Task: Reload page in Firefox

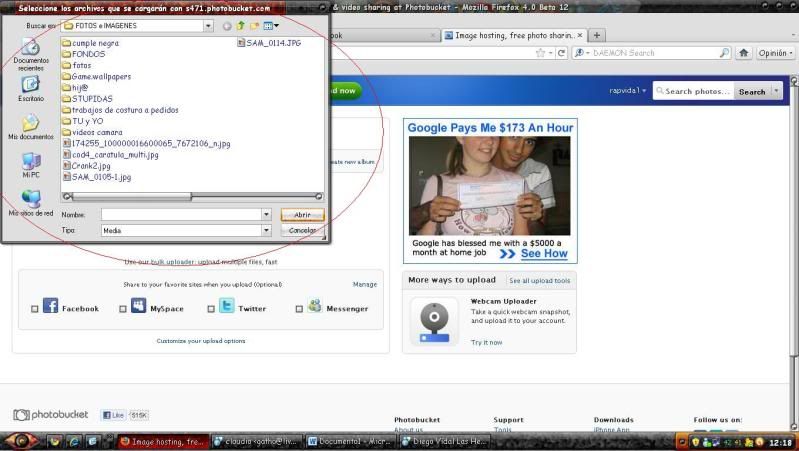Action: 562,53
